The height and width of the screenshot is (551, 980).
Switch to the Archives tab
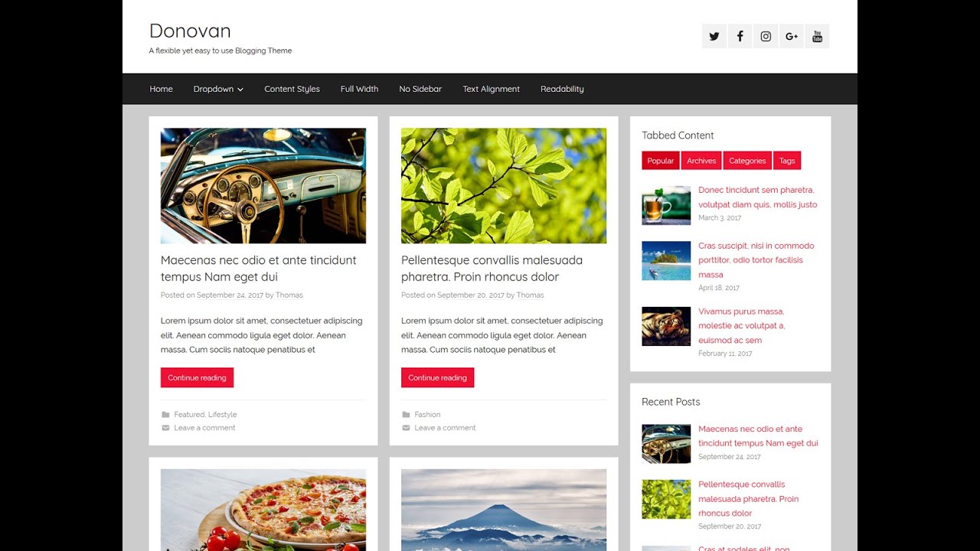pyautogui.click(x=701, y=161)
